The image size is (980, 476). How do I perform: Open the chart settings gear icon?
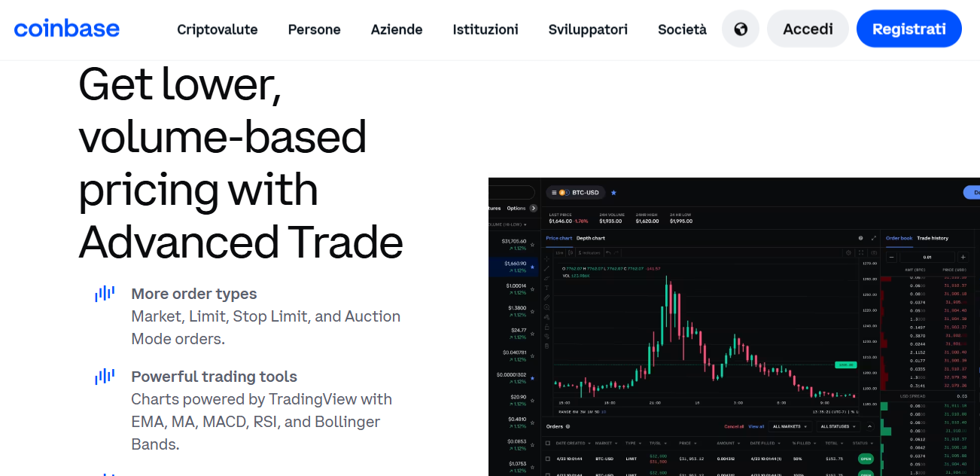[848, 253]
